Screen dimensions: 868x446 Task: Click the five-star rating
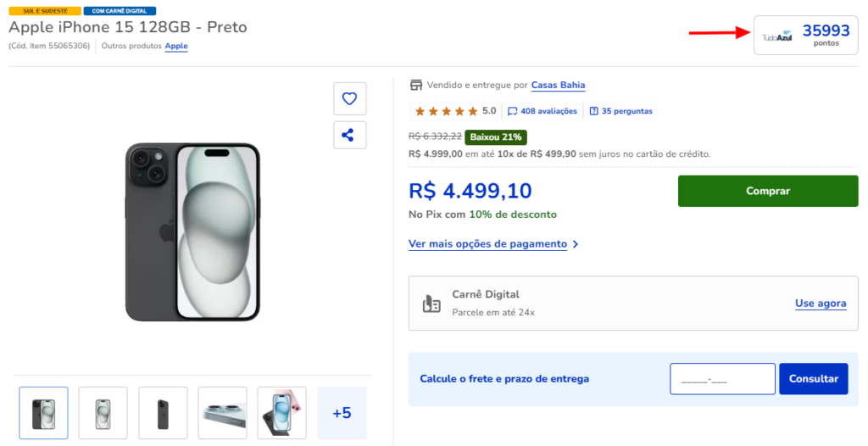(447, 111)
